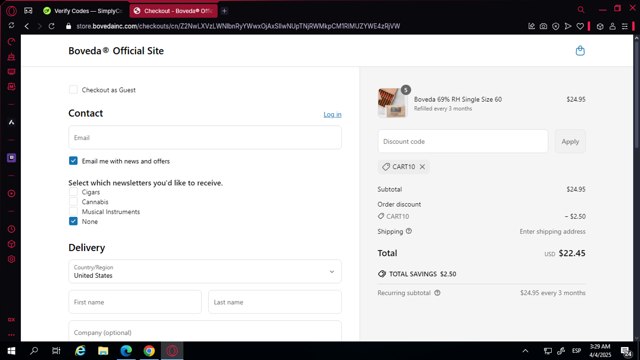Open the Easy Setup sliders icon
This screenshot has width=640, height=360.
(624, 26)
